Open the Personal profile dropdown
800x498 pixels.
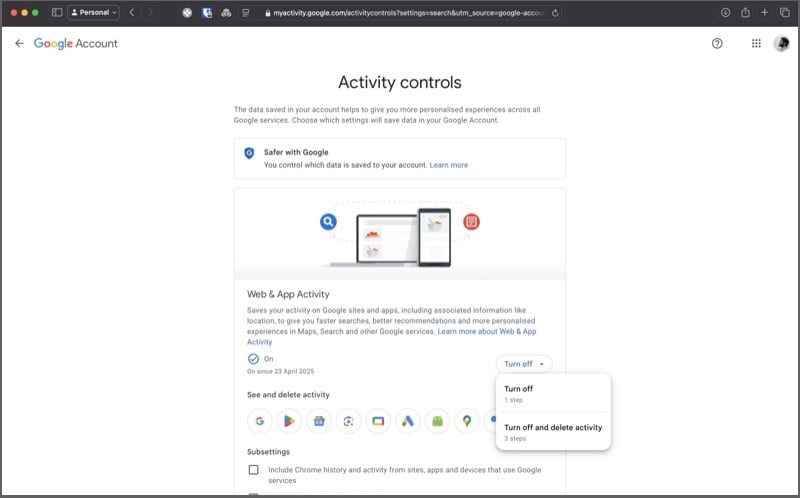pyautogui.click(x=94, y=12)
